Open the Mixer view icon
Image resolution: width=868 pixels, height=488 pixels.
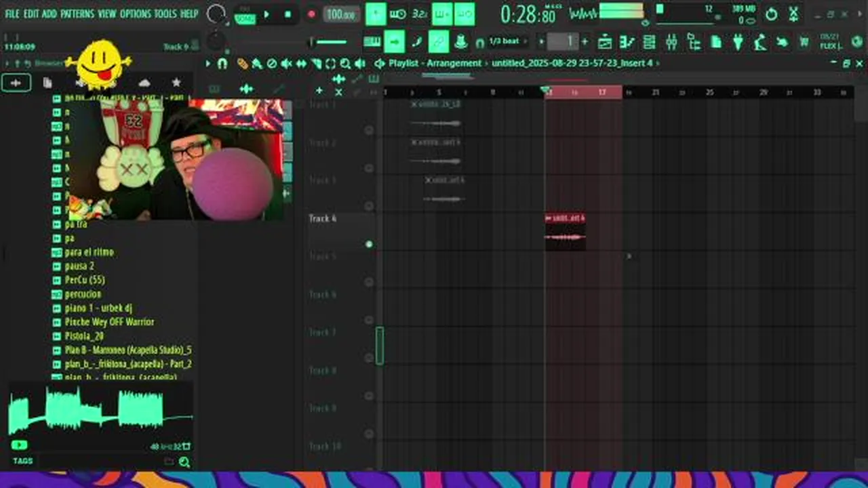coord(671,42)
